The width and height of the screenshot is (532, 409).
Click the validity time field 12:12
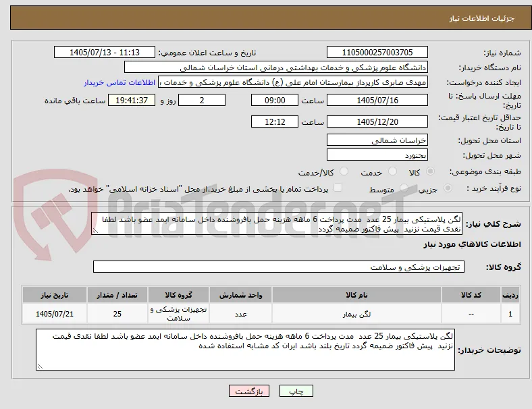click(x=275, y=121)
